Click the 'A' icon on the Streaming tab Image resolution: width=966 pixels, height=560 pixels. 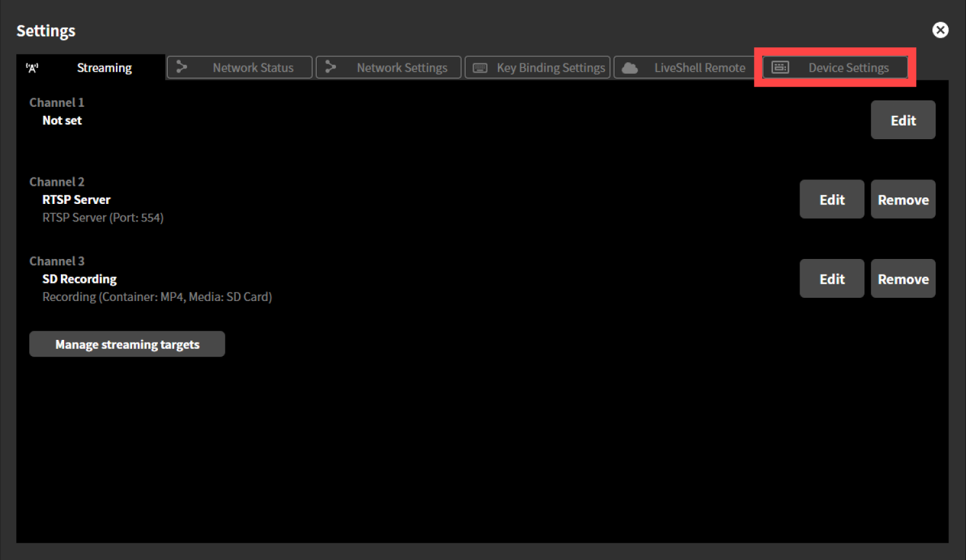pyautogui.click(x=32, y=67)
